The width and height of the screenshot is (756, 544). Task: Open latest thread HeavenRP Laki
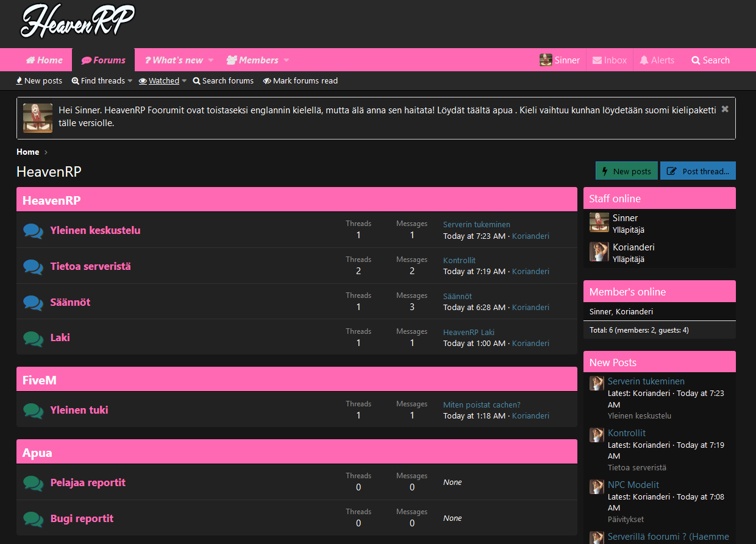[x=469, y=332]
